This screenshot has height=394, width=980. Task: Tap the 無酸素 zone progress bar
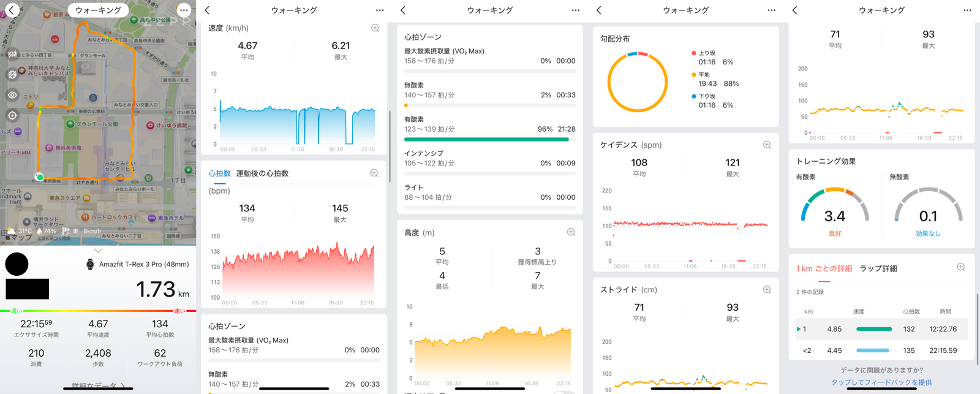click(490, 105)
